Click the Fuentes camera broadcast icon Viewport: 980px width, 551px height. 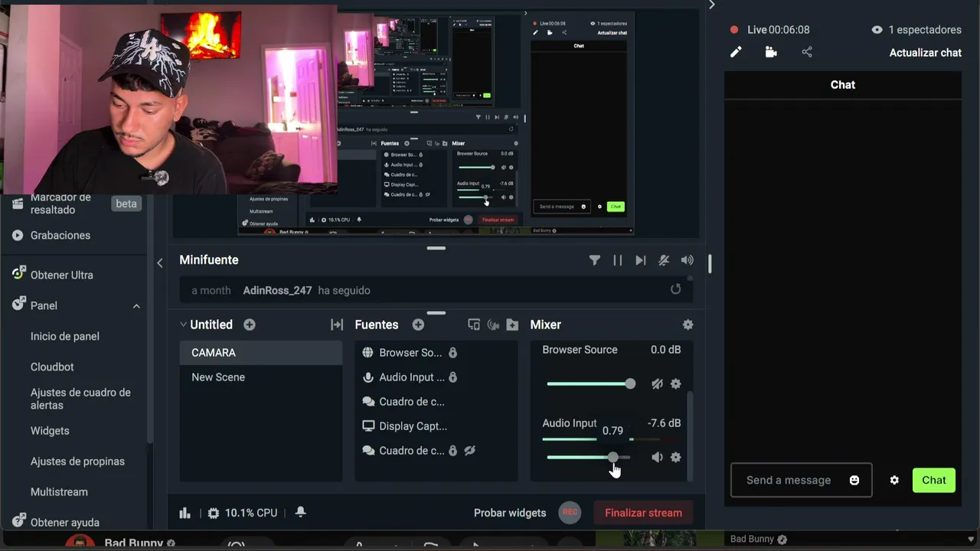[493, 324]
